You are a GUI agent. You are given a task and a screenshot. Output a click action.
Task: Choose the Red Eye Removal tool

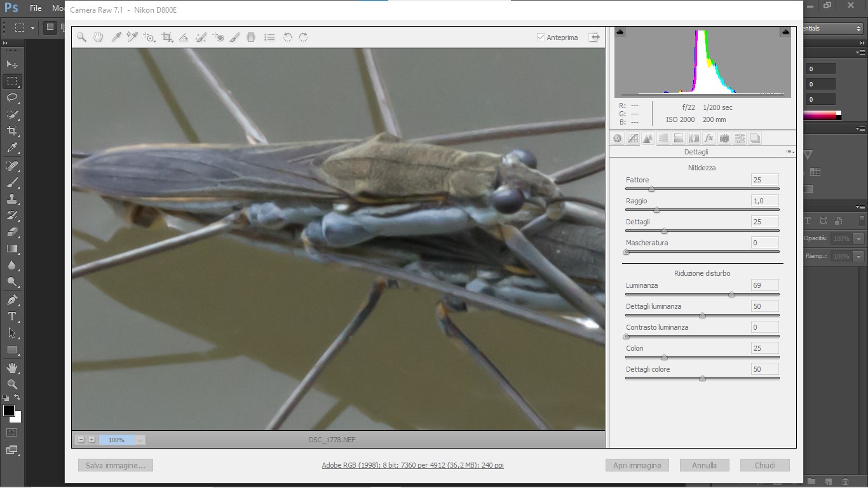218,37
